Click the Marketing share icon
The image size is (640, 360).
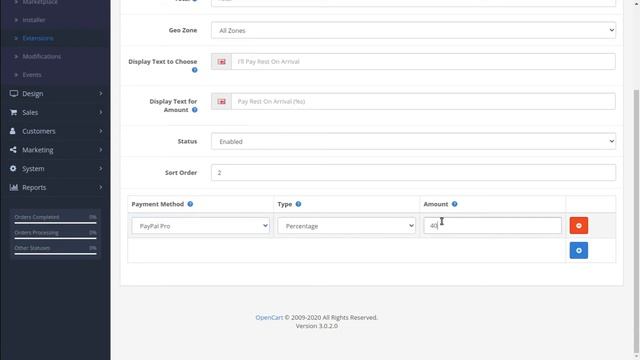13,150
